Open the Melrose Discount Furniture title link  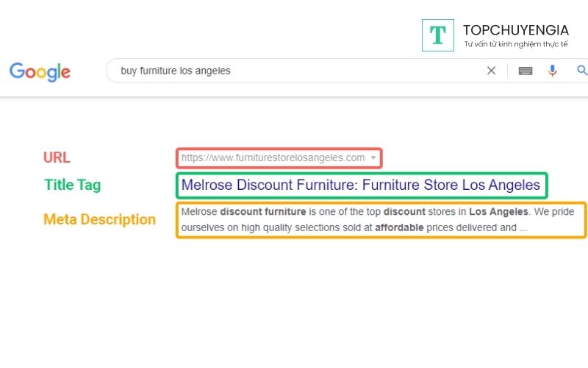click(360, 185)
